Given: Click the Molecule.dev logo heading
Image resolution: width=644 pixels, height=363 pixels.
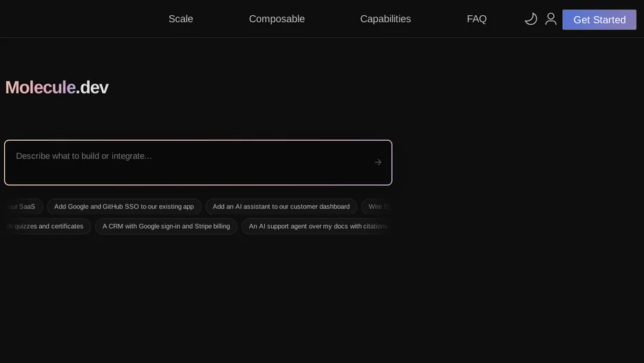Looking at the screenshot, I should [x=56, y=87].
